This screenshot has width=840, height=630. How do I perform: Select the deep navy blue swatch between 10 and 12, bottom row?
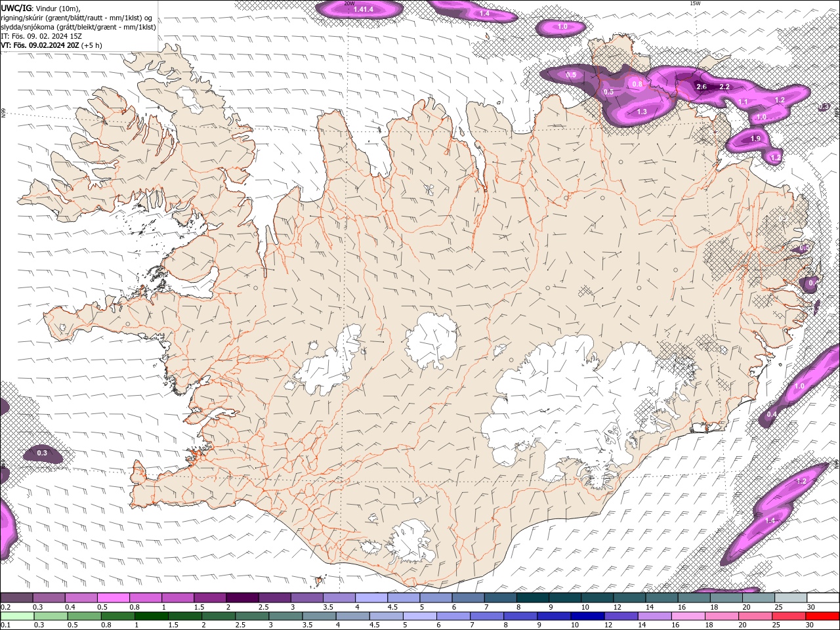pos(587,616)
